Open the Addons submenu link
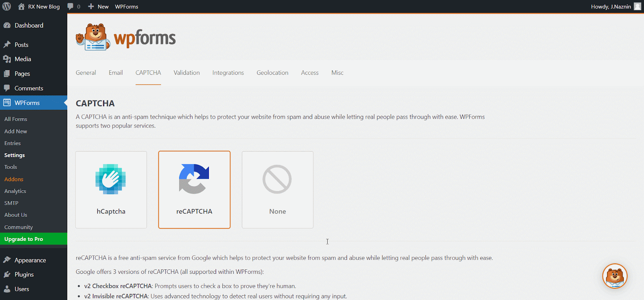Viewport: 644px width, 300px height. tap(14, 179)
